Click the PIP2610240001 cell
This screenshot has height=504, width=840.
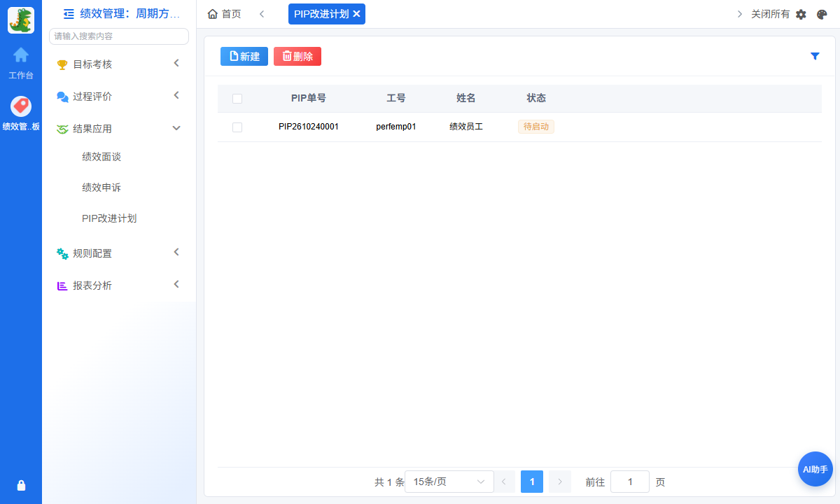pyautogui.click(x=309, y=127)
